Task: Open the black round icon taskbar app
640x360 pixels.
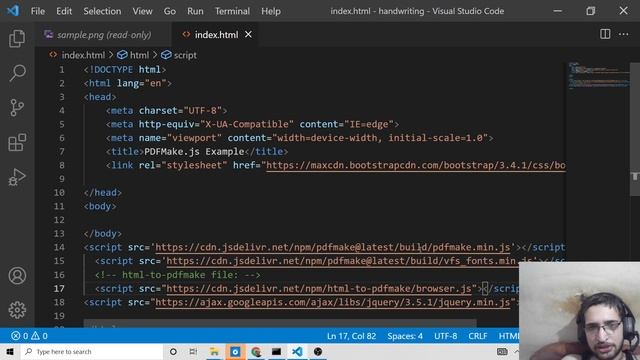Action: point(318,351)
